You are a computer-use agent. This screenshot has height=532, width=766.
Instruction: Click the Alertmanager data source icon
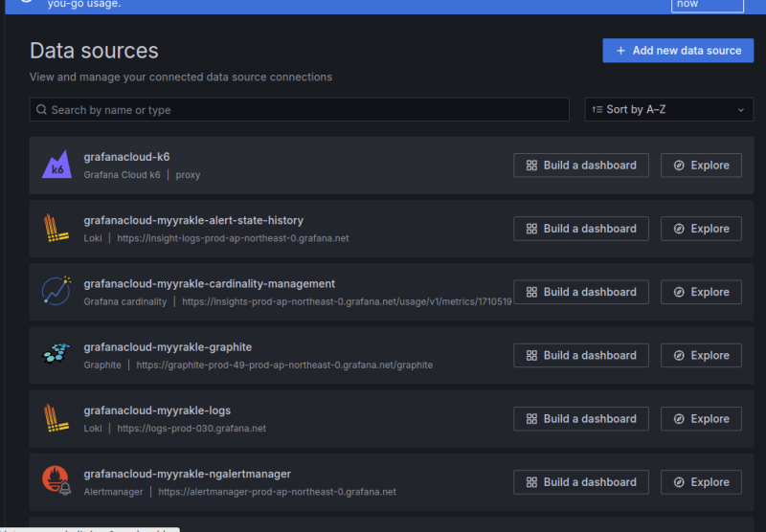tap(56, 481)
